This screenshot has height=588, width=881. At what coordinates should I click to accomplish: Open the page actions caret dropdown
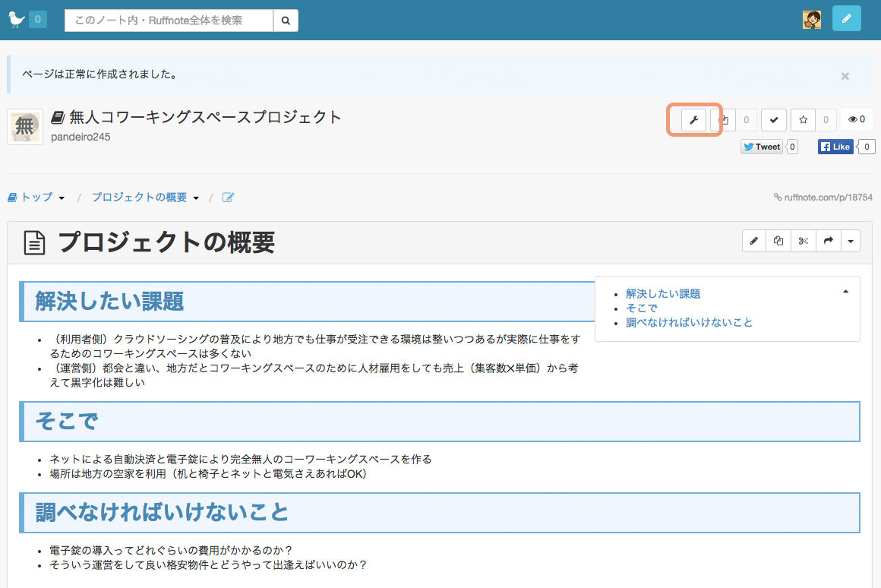(x=851, y=242)
